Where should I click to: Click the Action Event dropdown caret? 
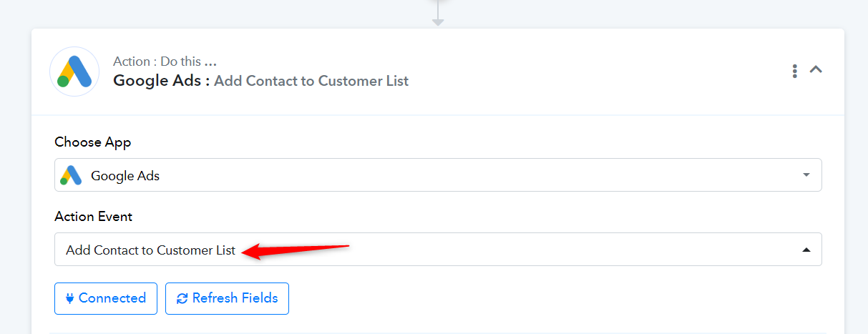click(x=806, y=250)
